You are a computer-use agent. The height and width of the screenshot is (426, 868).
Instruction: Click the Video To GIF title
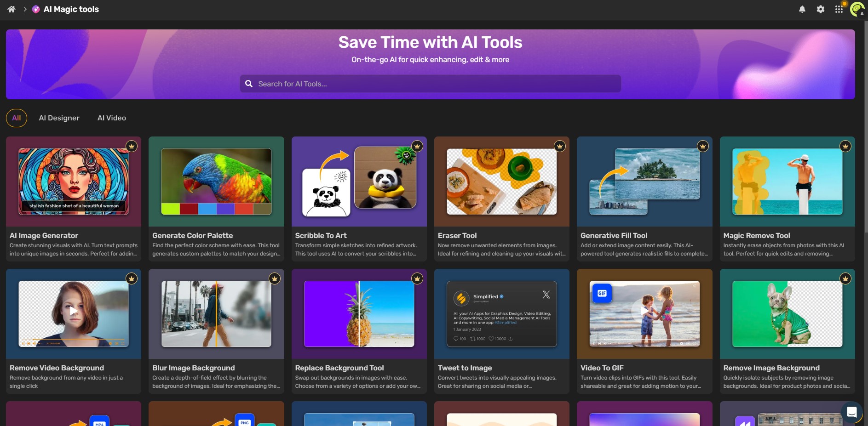tap(602, 368)
